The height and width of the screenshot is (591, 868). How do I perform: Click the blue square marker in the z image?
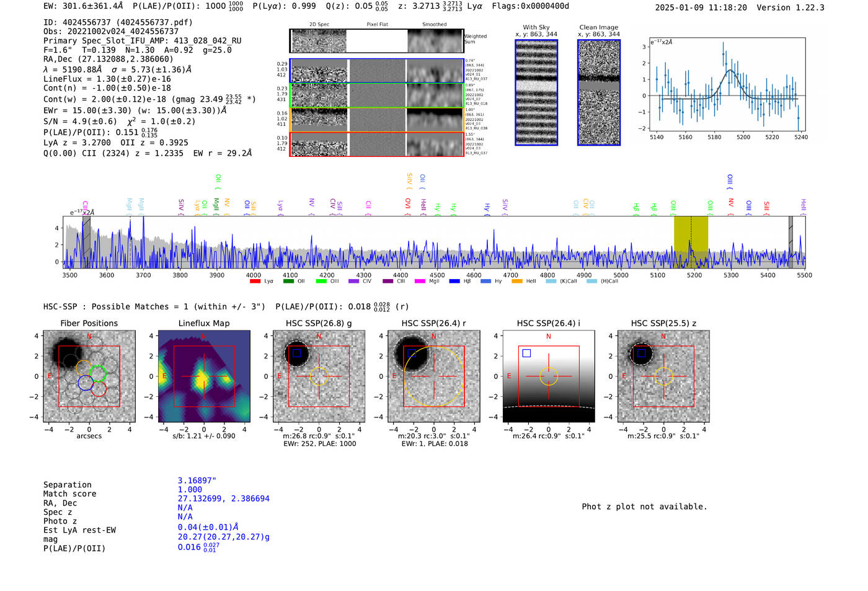coord(641,353)
